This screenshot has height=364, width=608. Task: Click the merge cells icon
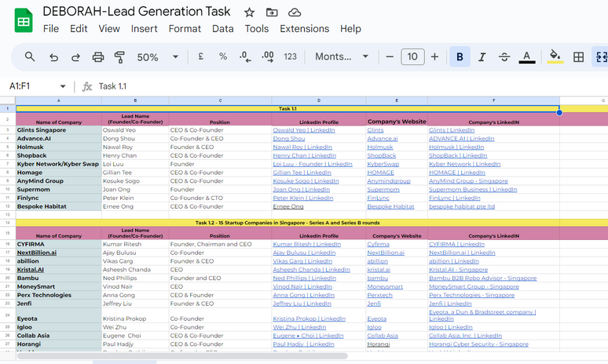tap(601, 57)
